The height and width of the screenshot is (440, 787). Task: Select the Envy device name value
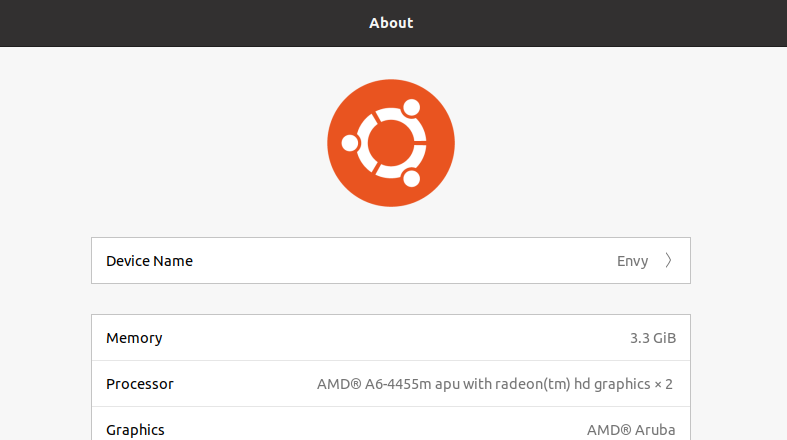[x=632, y=261]
